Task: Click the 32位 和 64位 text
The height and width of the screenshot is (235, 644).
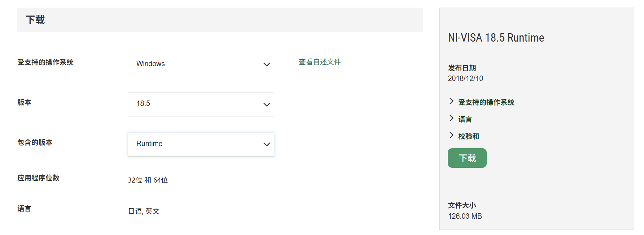Action: 148,180
